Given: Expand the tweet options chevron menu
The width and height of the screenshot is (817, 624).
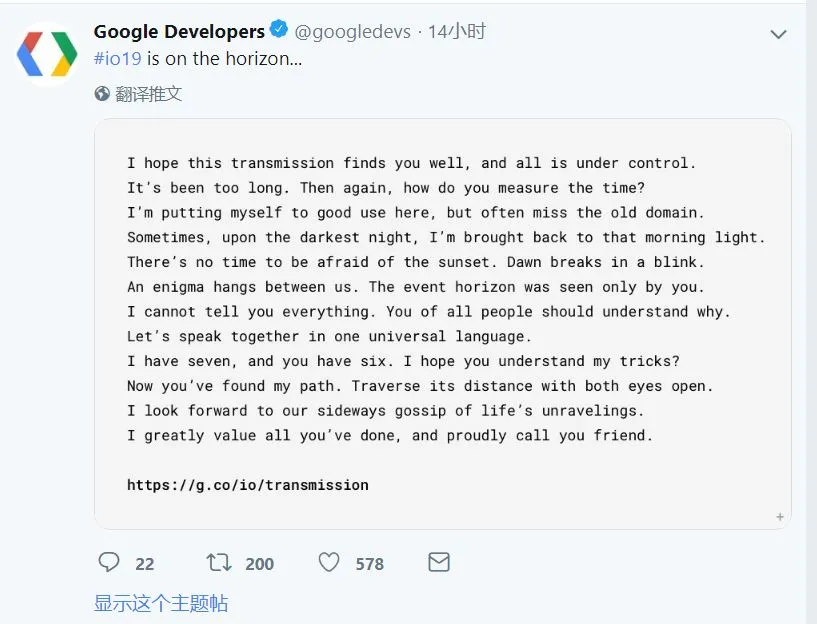Looking at the screenshot, I should 778,34.
